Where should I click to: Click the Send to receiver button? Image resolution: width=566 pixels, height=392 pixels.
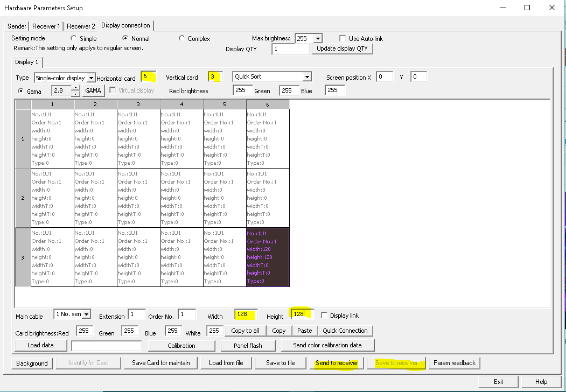337,363
